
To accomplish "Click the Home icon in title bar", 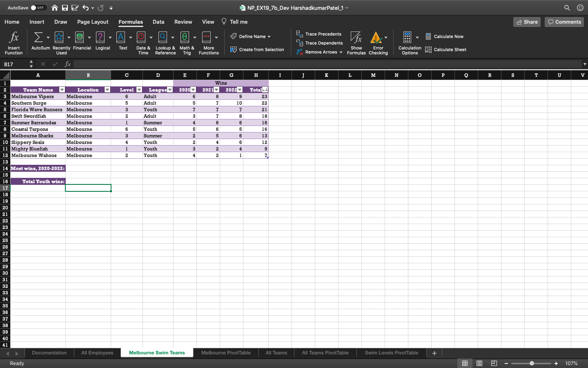I will coord(55,8).
